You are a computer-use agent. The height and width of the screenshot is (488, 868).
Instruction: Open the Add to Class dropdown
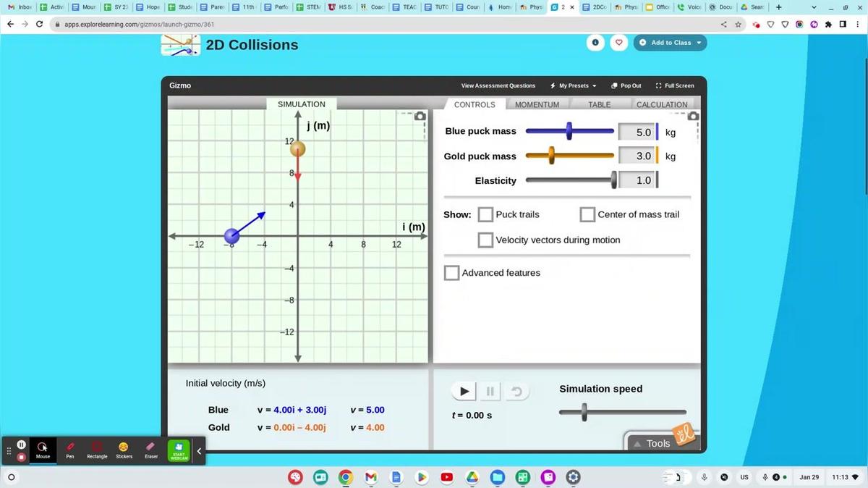coord(671,43)
